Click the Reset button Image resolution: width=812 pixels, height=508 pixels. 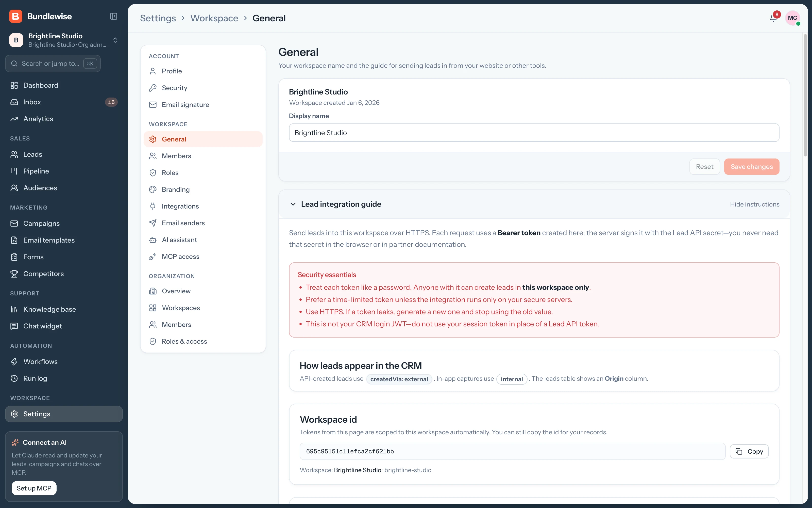(x=704, y=167)
